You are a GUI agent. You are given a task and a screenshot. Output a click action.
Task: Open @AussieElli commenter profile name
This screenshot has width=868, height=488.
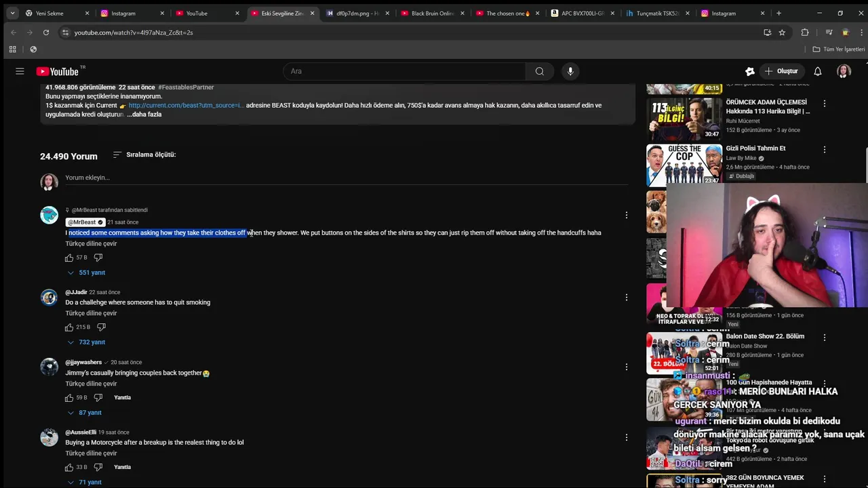(x=81, y=432)
